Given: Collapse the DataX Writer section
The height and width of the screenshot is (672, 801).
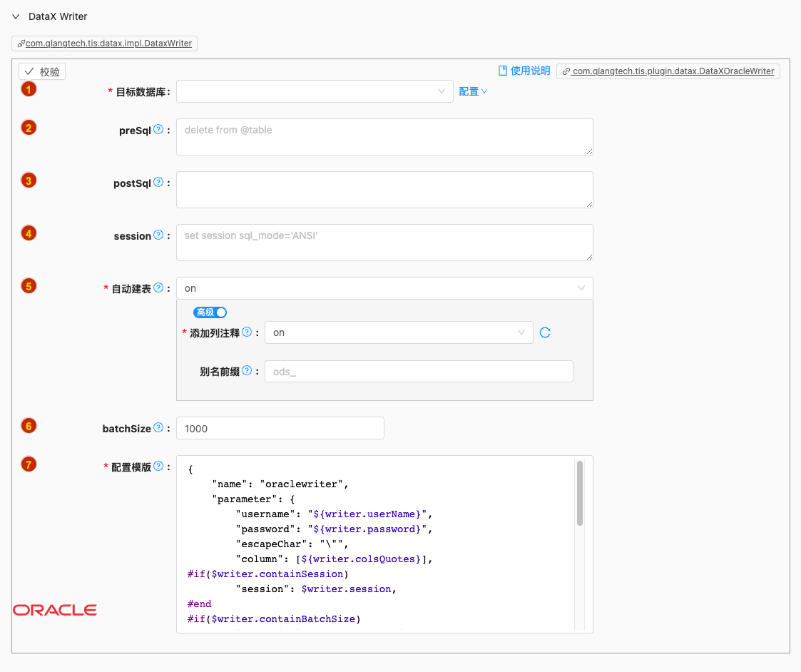Looking at the screenshot, I should click(16, 16).
